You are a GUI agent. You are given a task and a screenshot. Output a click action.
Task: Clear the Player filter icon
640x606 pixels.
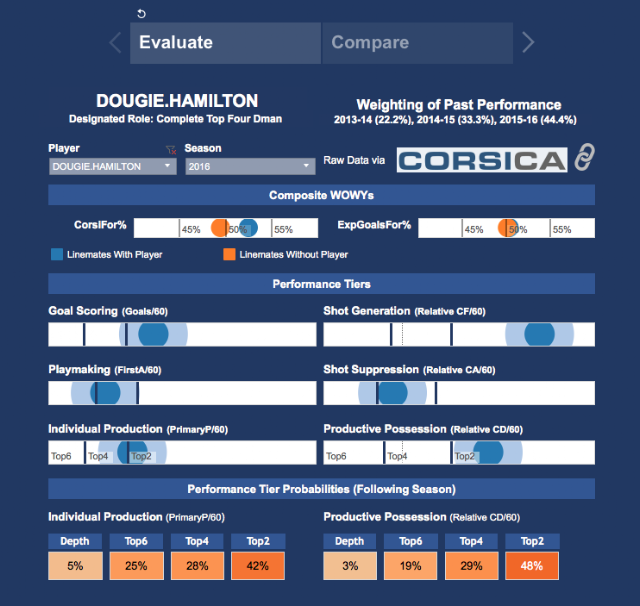tap(171, 150)
